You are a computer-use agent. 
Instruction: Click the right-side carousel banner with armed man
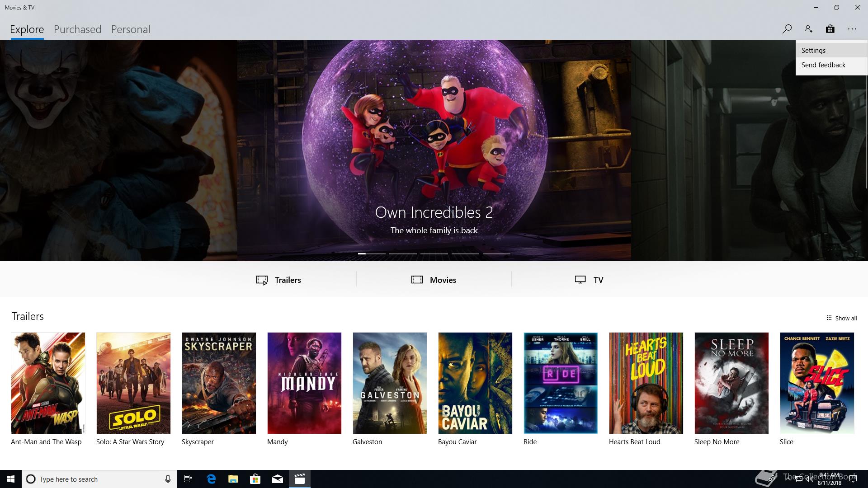(750, 150)
